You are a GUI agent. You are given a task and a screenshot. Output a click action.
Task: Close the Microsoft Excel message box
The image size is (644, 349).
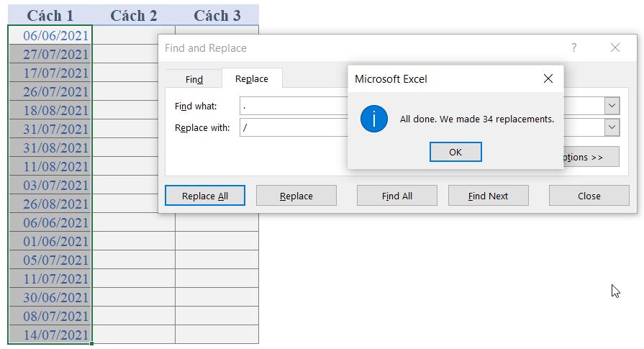pos(548,78)
